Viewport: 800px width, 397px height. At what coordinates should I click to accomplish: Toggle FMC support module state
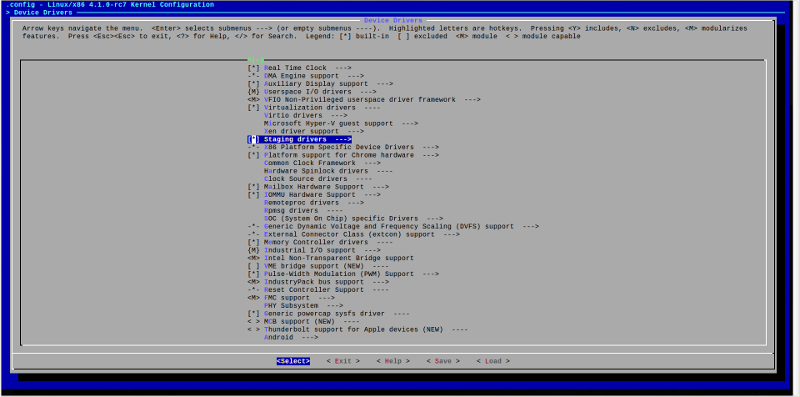click(x=254, y=298)
